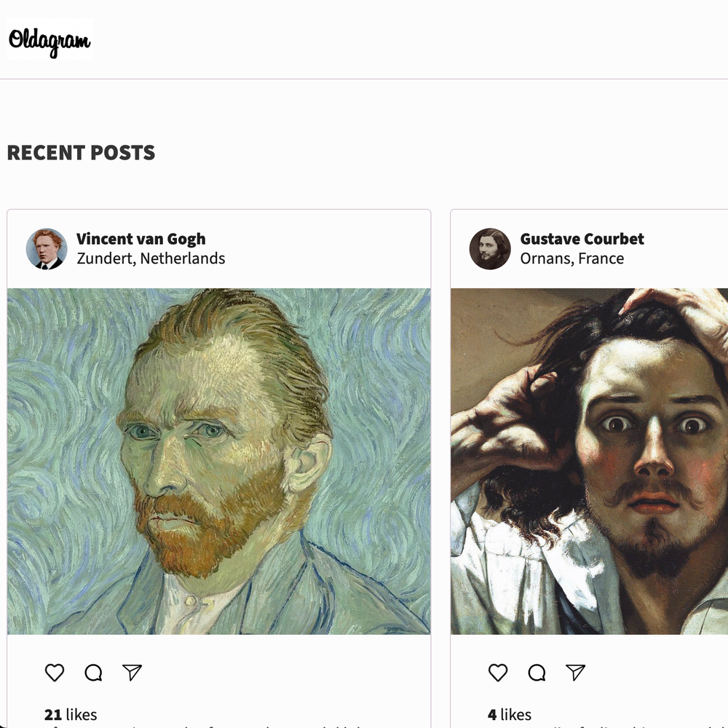The image size is (728, 728).
Task: Open Courbet's Desperate Man painting
Action: click(x=589, y=462)
